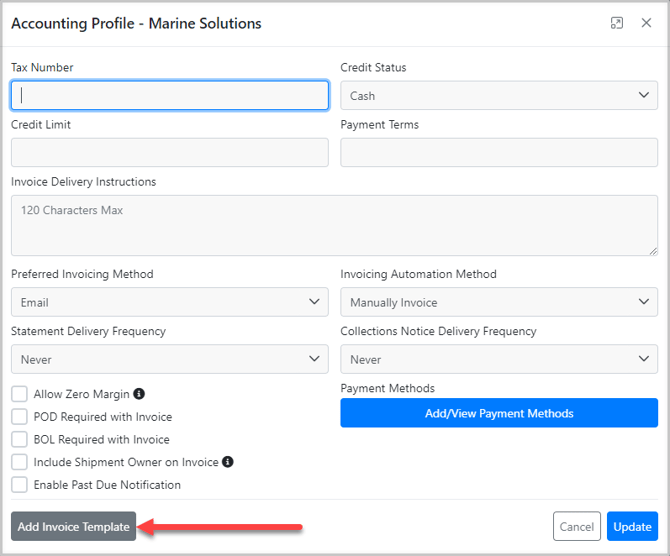Click the Allow Zero Margin info icon
Viewport: 670px width, 556px height.
click(x=139, y=394)
